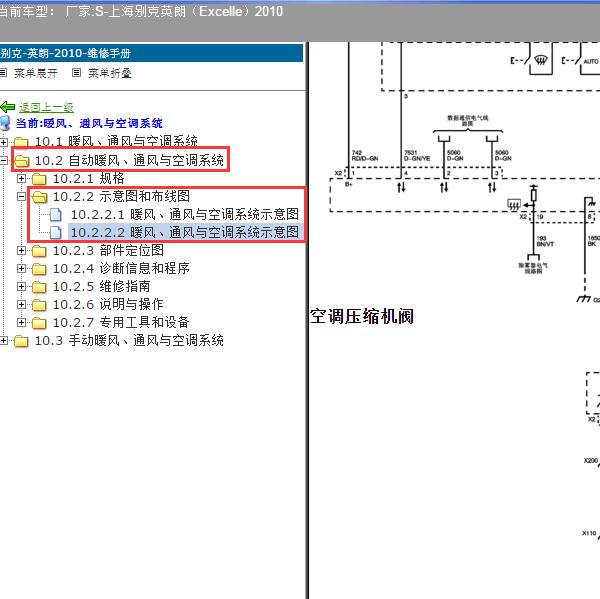Click the folder icon for 10.2.6 说明与操作

click(39, 305)
